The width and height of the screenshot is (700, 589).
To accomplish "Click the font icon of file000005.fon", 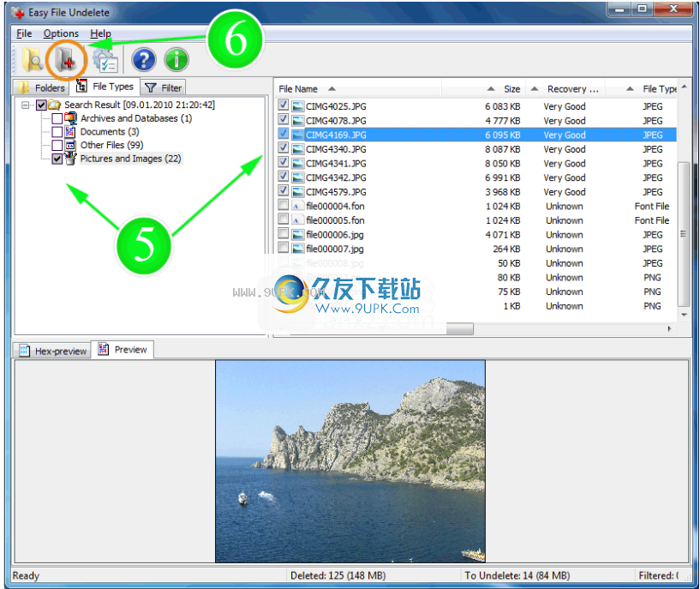I will coord(298,220).
